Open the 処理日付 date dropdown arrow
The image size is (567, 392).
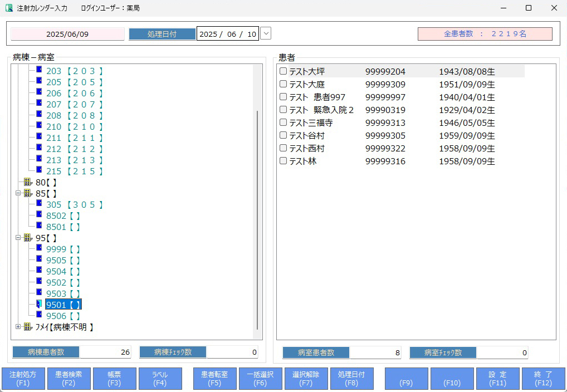266,33
